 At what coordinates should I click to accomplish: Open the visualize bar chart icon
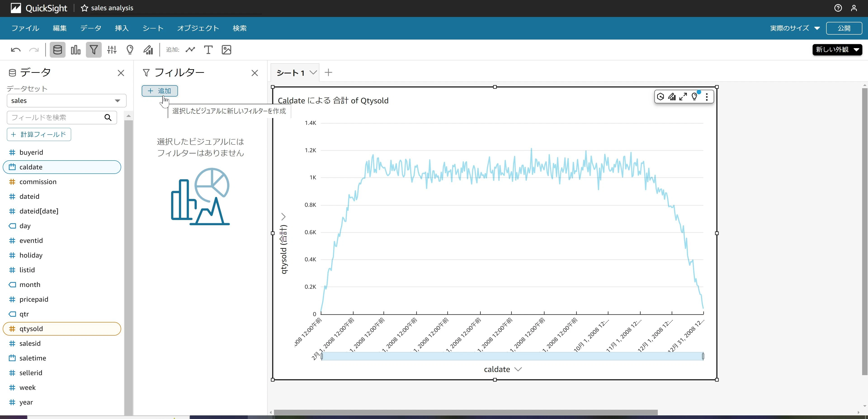pos(75,50)
